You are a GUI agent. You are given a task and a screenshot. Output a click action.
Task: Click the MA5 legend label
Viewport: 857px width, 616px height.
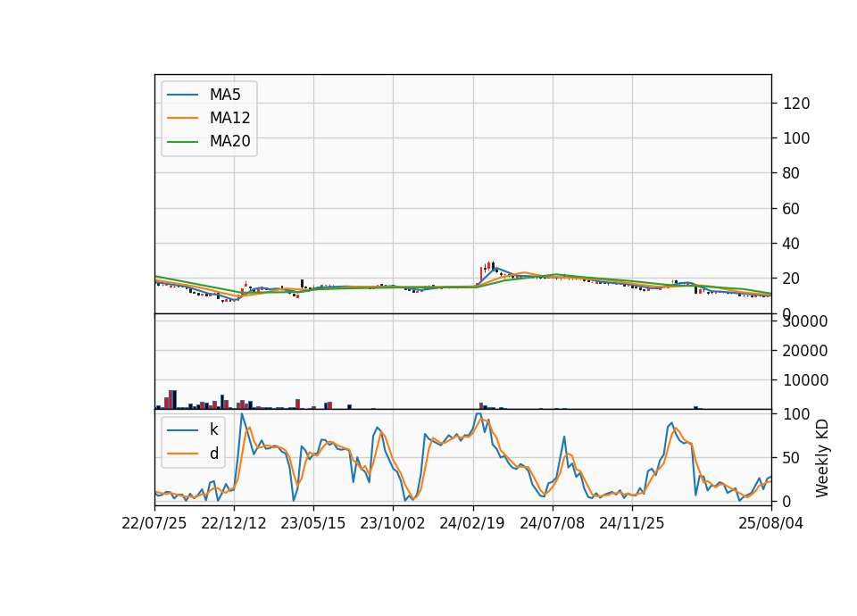(x=225, y=95)
